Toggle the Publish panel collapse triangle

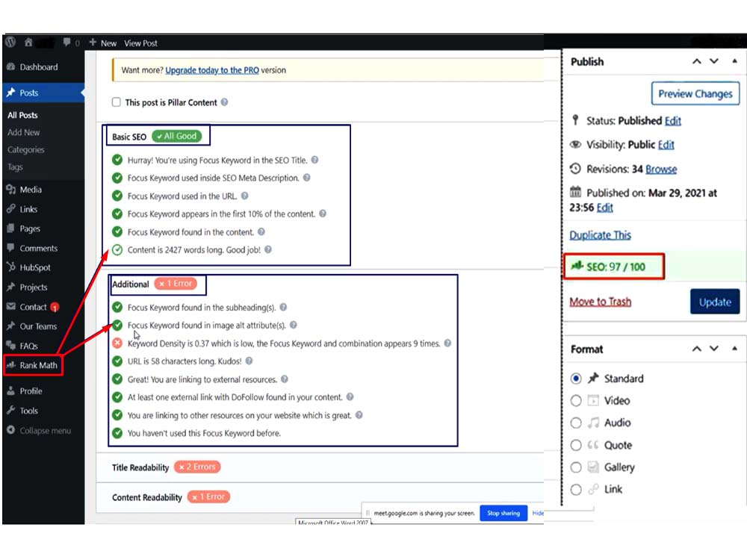click(734, 61)
